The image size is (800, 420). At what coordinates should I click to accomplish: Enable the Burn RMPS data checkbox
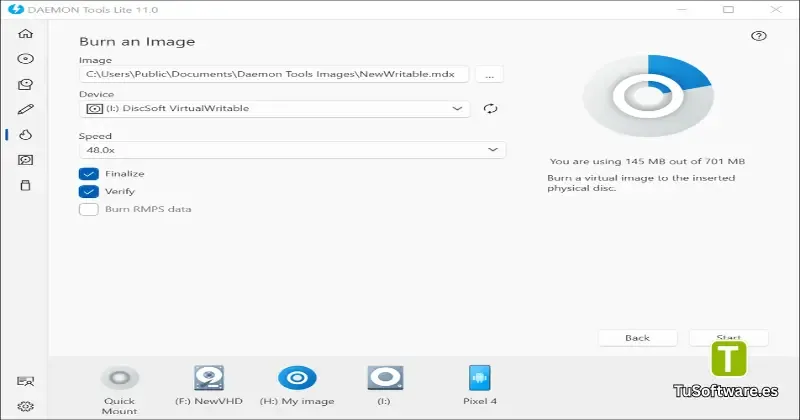click(89, 209)
